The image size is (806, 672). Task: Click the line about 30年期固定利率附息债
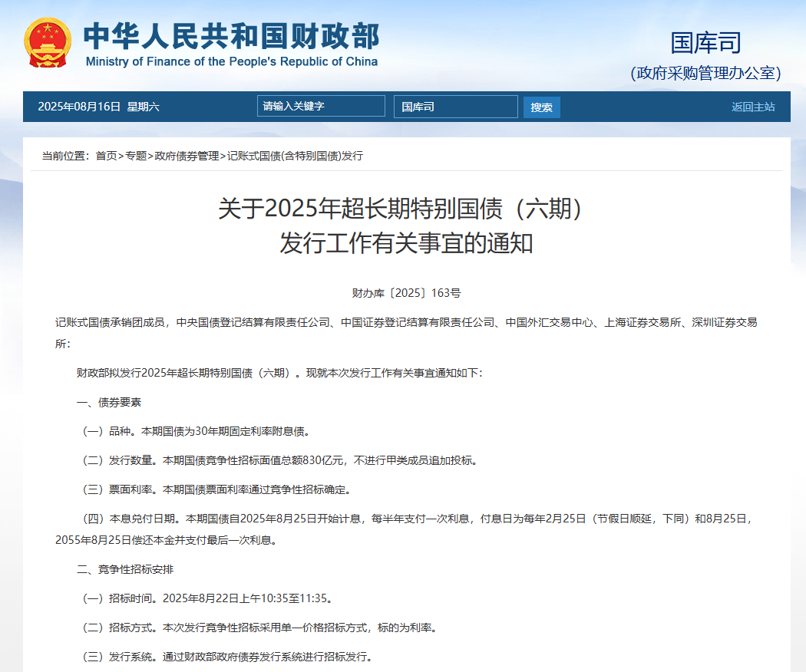tap(196, 431)
